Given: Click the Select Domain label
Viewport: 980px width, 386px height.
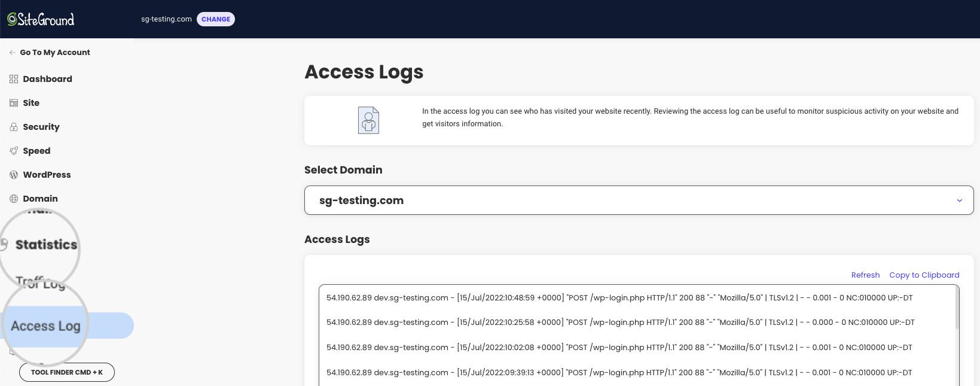Looking at the screenshot, I should 343,170.
